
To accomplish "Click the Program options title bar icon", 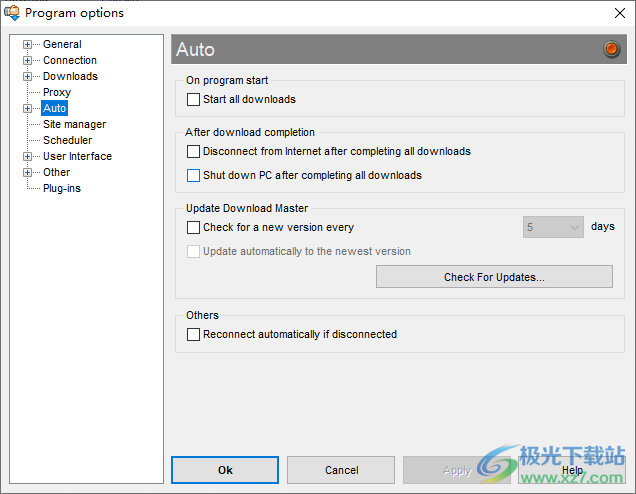I will [12, 13].
